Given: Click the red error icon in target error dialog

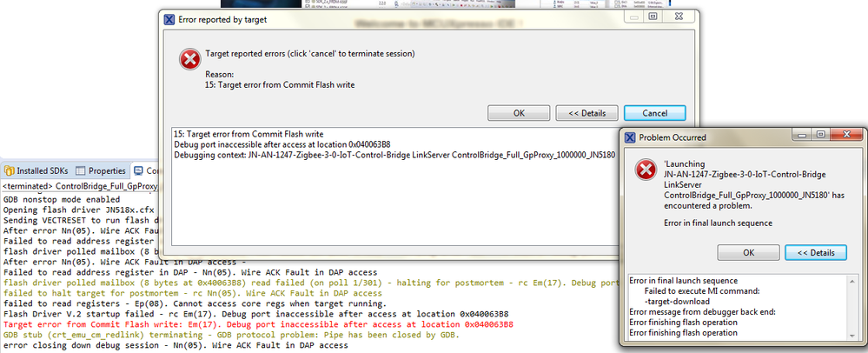Looking at the screenshot, I should (190, 59).
